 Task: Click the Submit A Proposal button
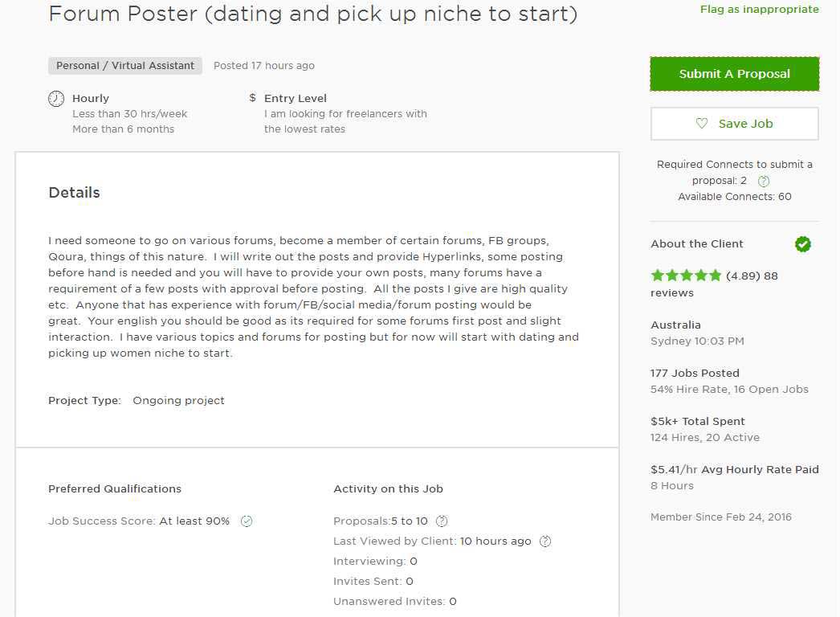[735, 74]
